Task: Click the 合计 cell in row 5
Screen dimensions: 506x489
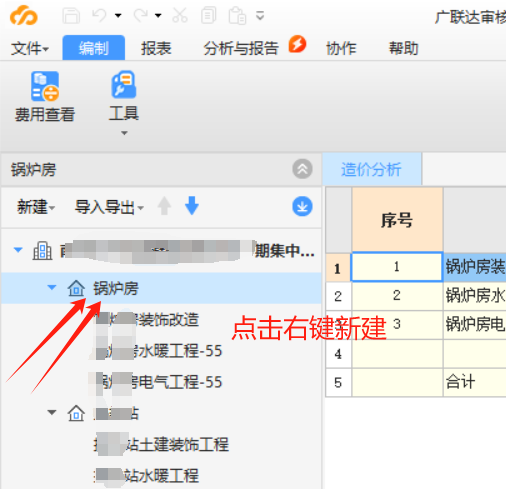Action: (x=475, y=382)
